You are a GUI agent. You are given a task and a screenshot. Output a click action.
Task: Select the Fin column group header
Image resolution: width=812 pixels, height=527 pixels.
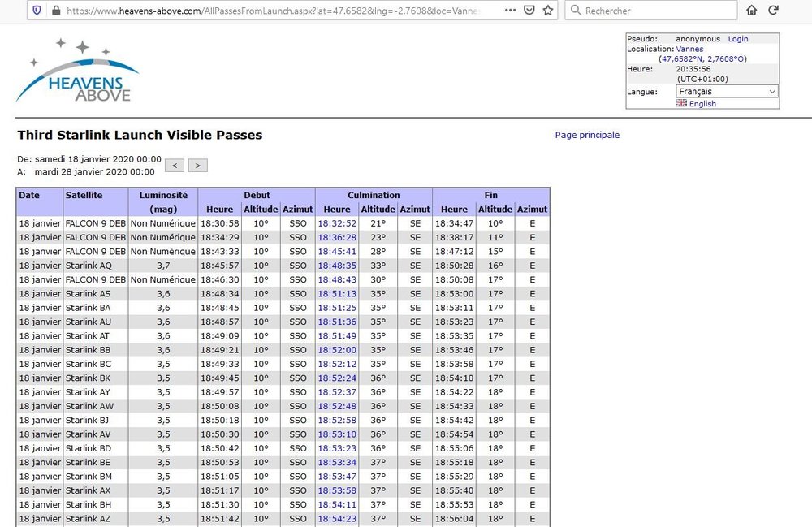click(x=491, y=195)
